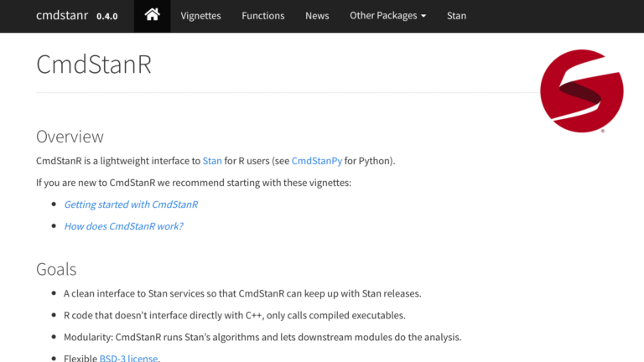This screenshot has width=644, height=362.
Task: Open the cmdstanr brand link
Action: point(63,16)
